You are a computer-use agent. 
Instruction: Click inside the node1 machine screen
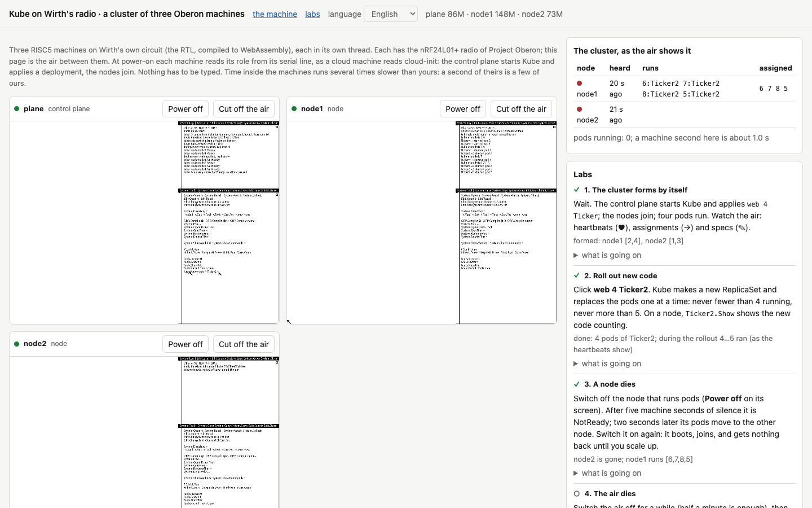coord(422,222)
